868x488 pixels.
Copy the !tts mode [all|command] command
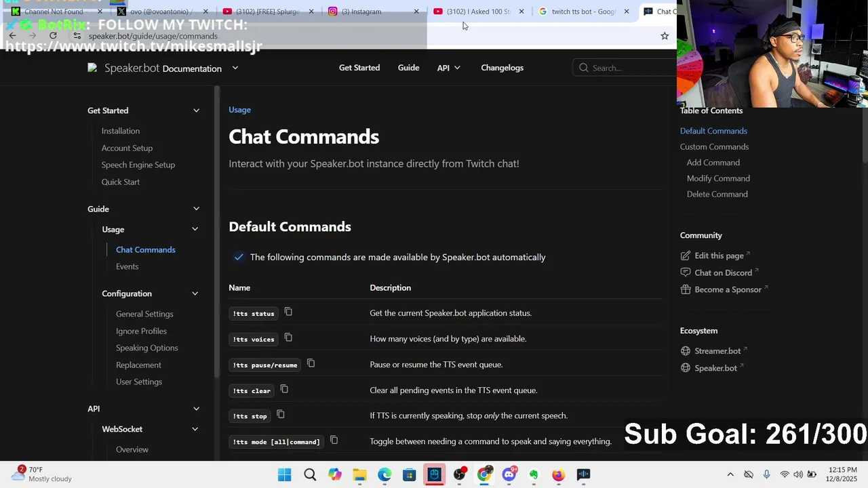(x=334, y=441)
